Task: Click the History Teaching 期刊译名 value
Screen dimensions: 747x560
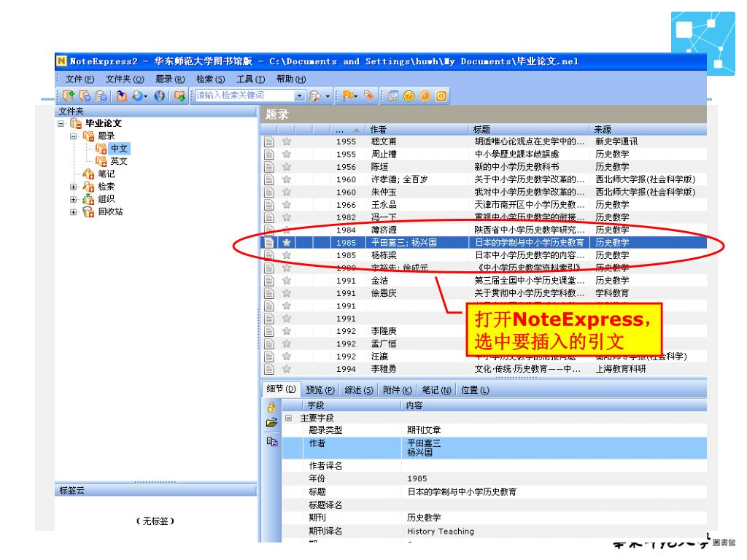Action: [441, 531]
